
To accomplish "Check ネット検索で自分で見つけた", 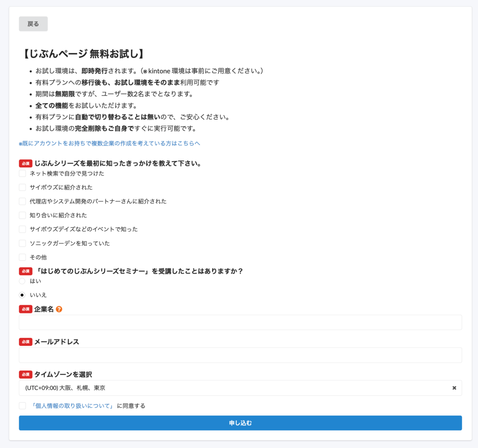I will [22, 174].
